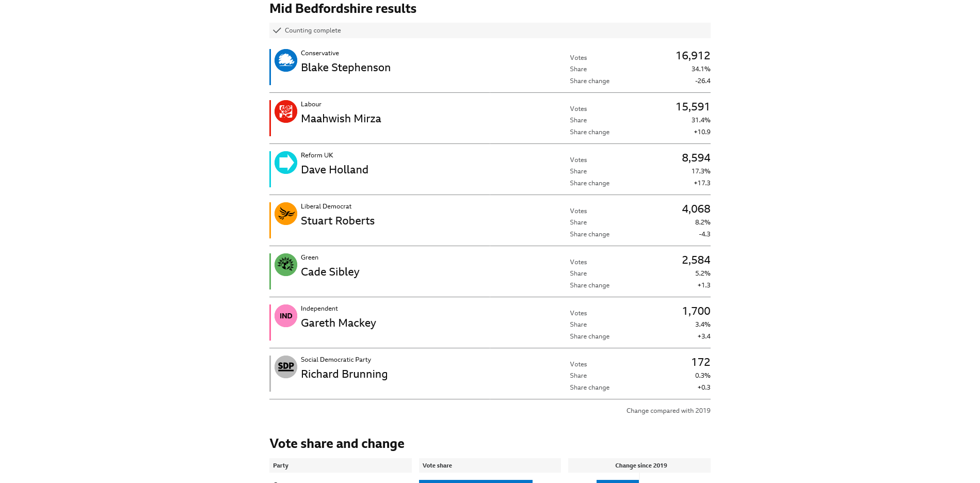
Task: Click the Conservative party tree logo
Action: point(285,60)
